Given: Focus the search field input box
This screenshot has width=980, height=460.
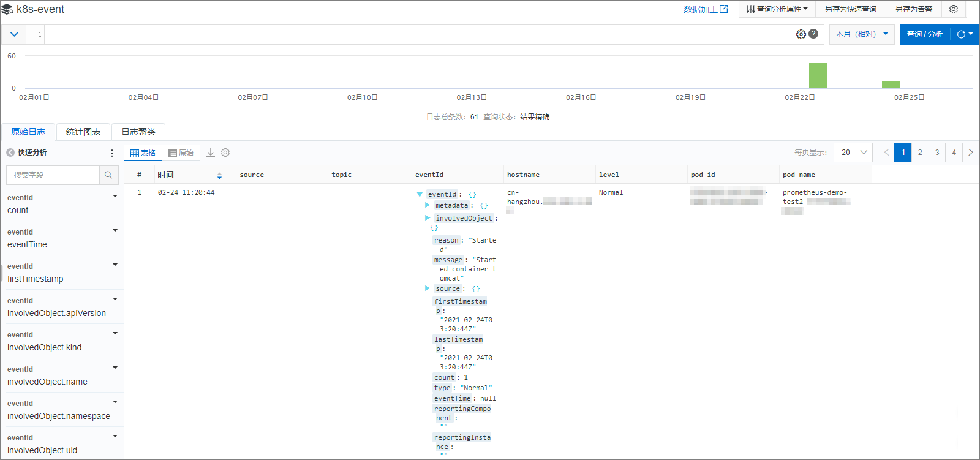Looking at the screenshot, I should point(53,175).
